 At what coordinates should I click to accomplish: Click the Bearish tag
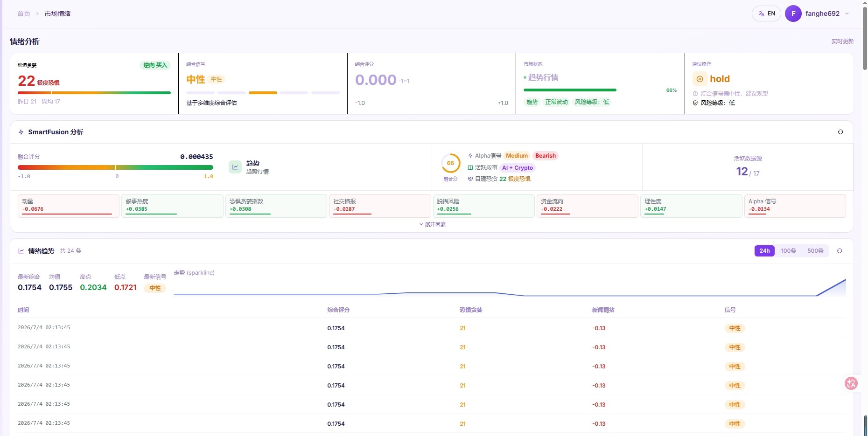[546, 156]
